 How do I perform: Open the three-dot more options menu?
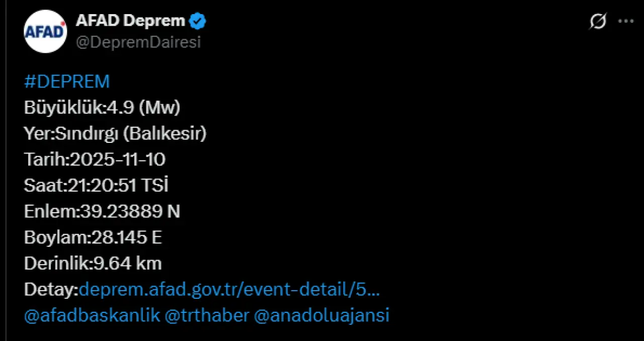(625, 22)
